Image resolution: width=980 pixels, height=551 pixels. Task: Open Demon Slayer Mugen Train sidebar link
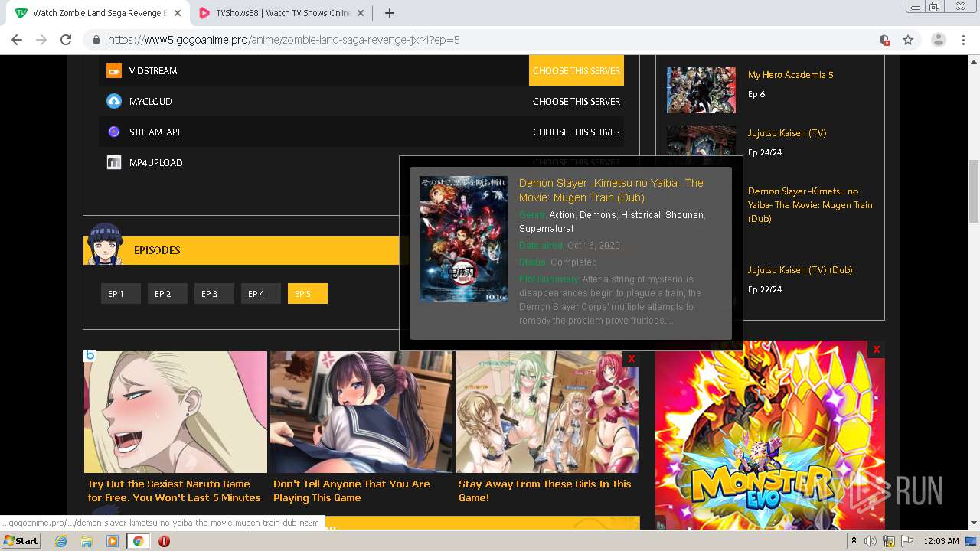pos(810,204)
